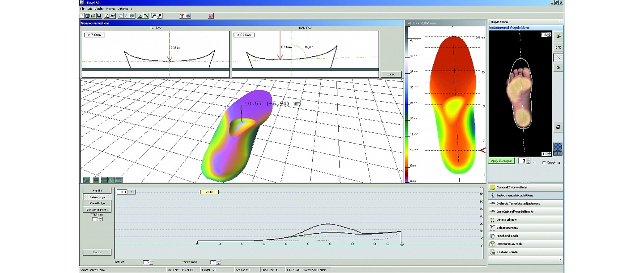
Task: Open the Object Library panel
Action: pyautogui.click(x=507, y=219)
